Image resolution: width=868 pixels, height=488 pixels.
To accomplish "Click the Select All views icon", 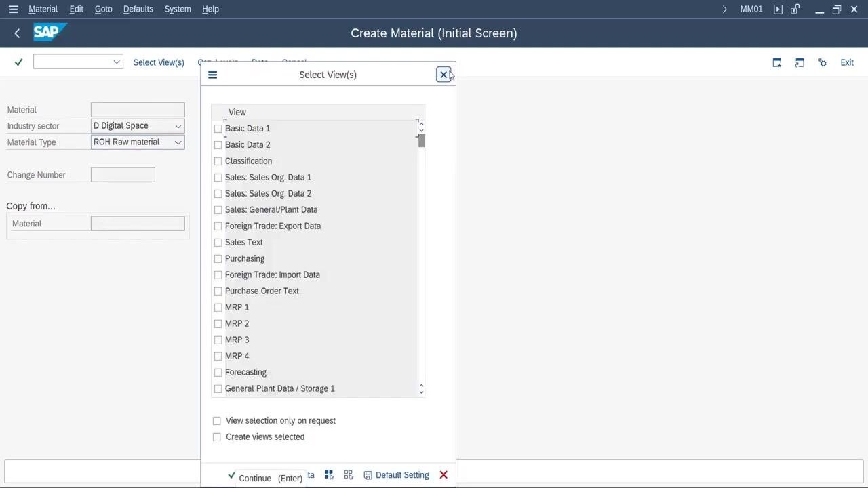I will tap(329, 475).
